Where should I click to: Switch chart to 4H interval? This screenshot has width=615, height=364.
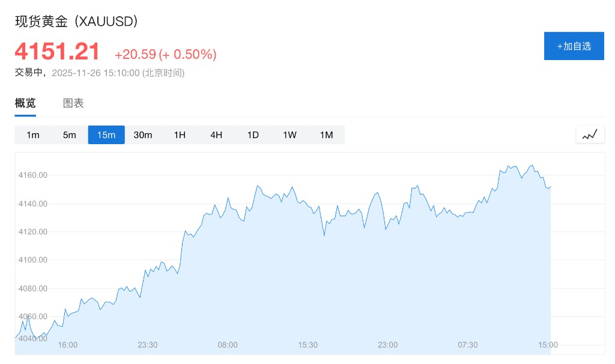click(216, 135)
